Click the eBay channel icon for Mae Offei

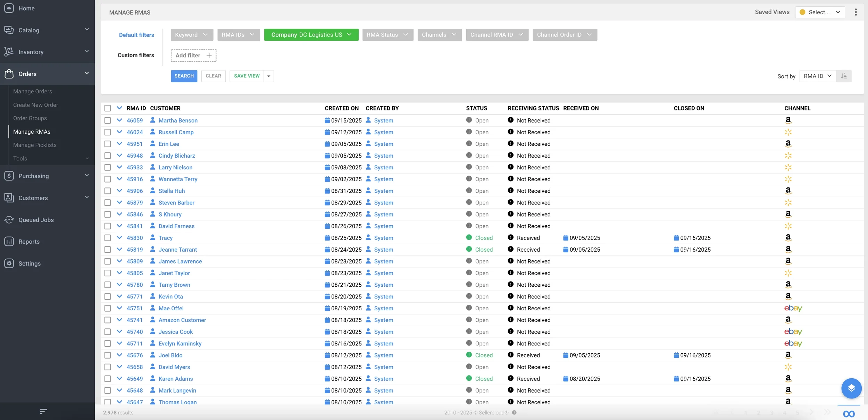click(x=793, y=308)
